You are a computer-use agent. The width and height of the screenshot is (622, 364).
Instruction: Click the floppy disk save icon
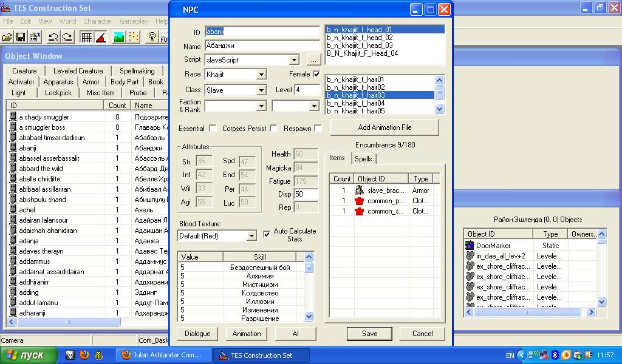point(21,37)
